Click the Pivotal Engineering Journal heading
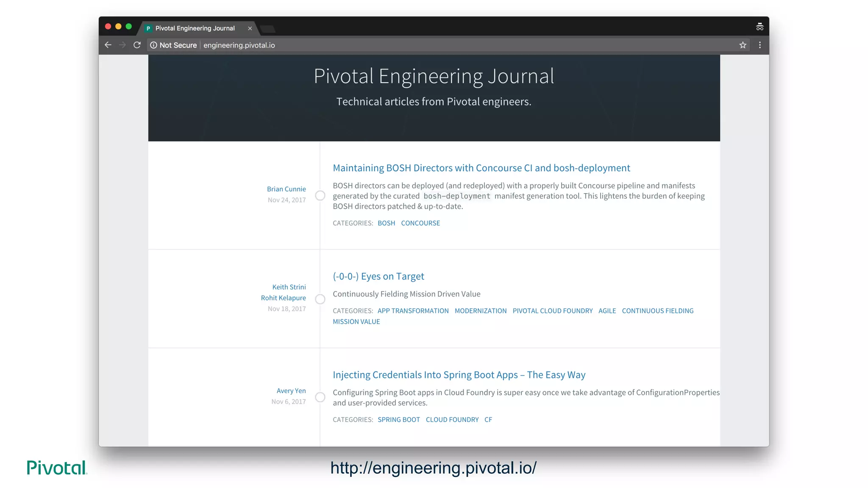The image size is (868, 488). pos(434,77)
